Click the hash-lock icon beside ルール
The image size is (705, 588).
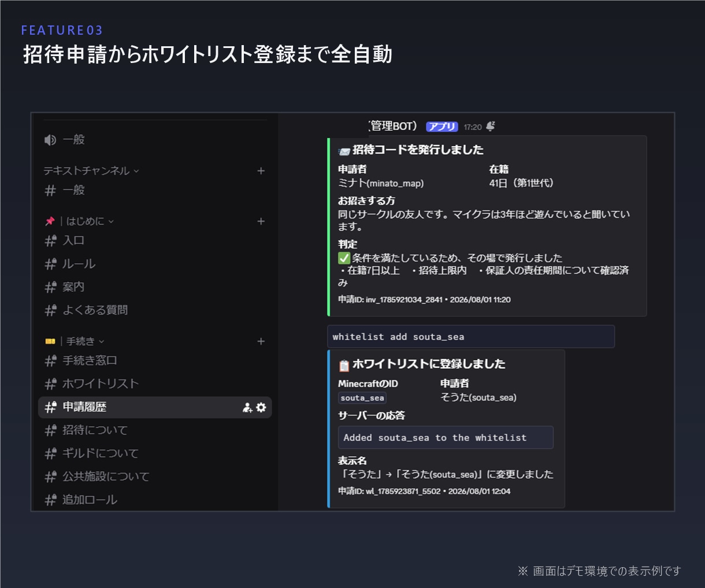pos(51,264)
